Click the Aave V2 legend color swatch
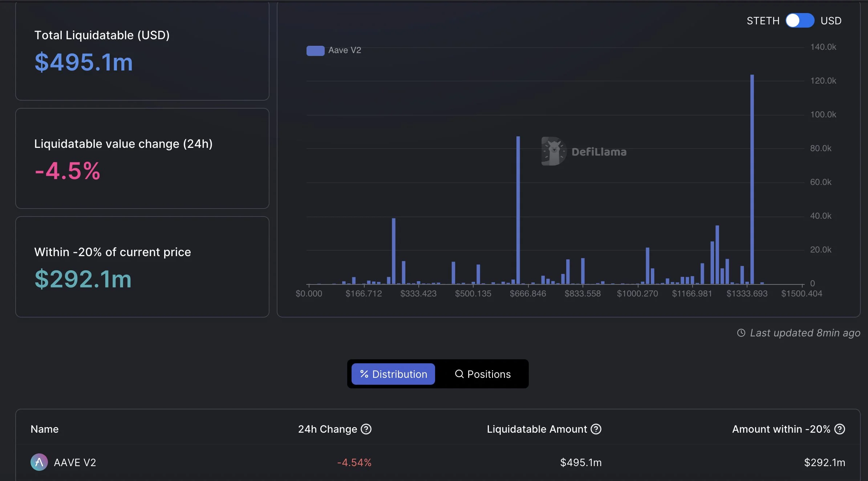The width and height of the screenshot is (868, 481). (x=315, y=50)
